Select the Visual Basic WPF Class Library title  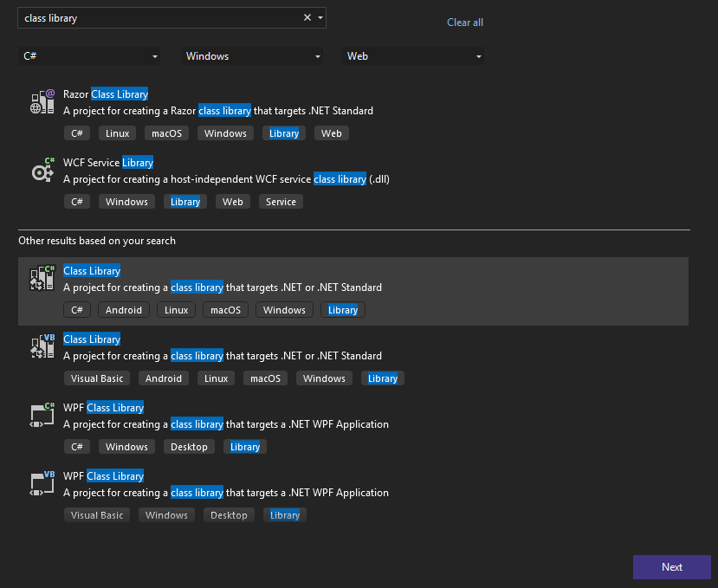point(103,476)
